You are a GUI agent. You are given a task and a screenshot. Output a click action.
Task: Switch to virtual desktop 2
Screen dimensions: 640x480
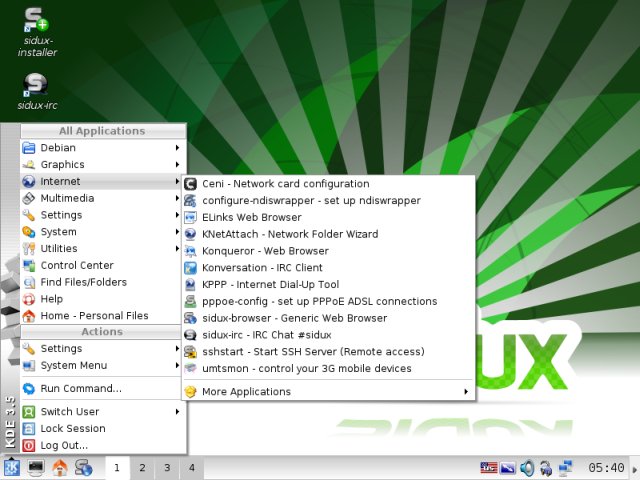point(142,467)
